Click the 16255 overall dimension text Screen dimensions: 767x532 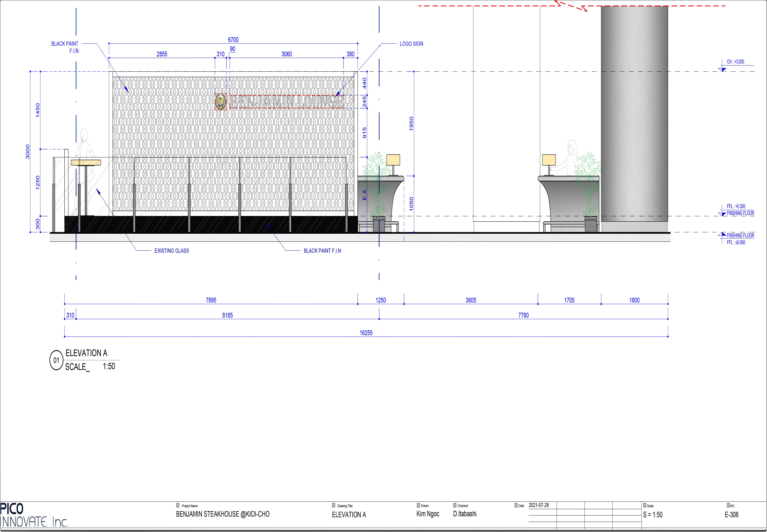tap(366, 333)
